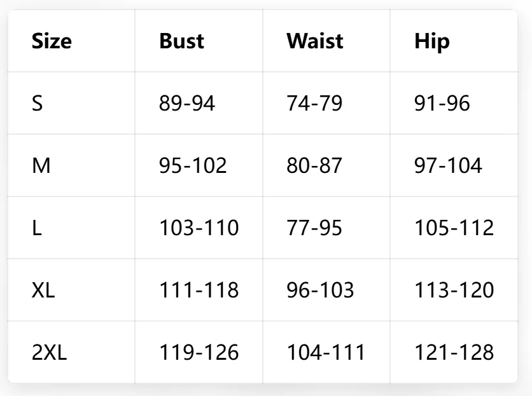Click the Size column header
This screenshot has width=532, height=396.
click(52, 41)
